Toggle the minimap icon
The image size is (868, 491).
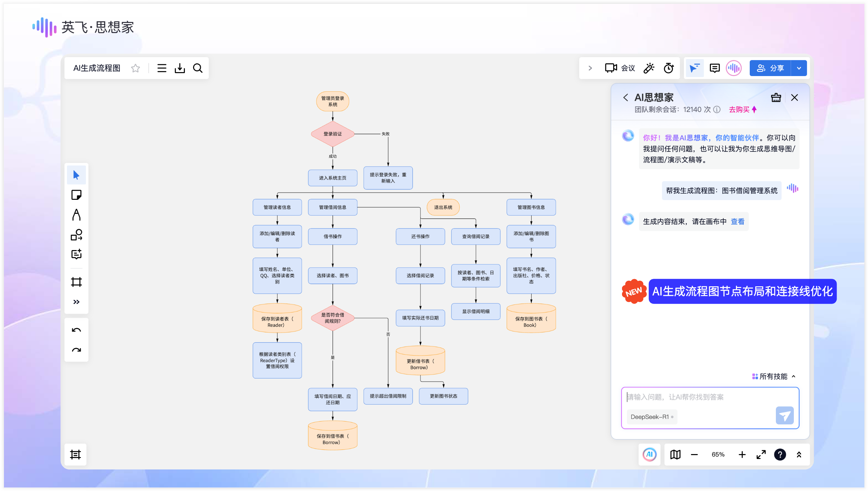point(675,454)
